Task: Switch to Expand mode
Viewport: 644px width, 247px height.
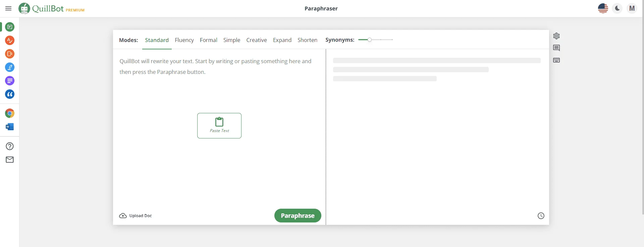Action: click(x=282, y=40)
